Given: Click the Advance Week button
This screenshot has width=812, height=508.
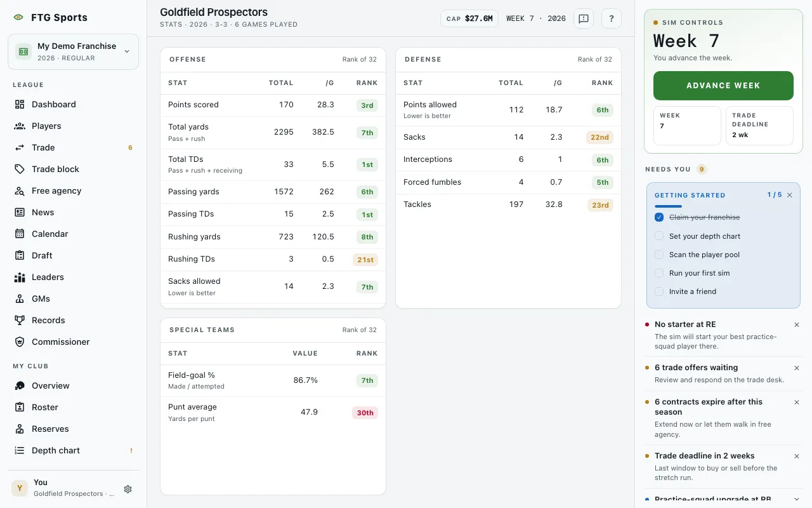Looking at the screenshot, I should click(x=723, y=86).
